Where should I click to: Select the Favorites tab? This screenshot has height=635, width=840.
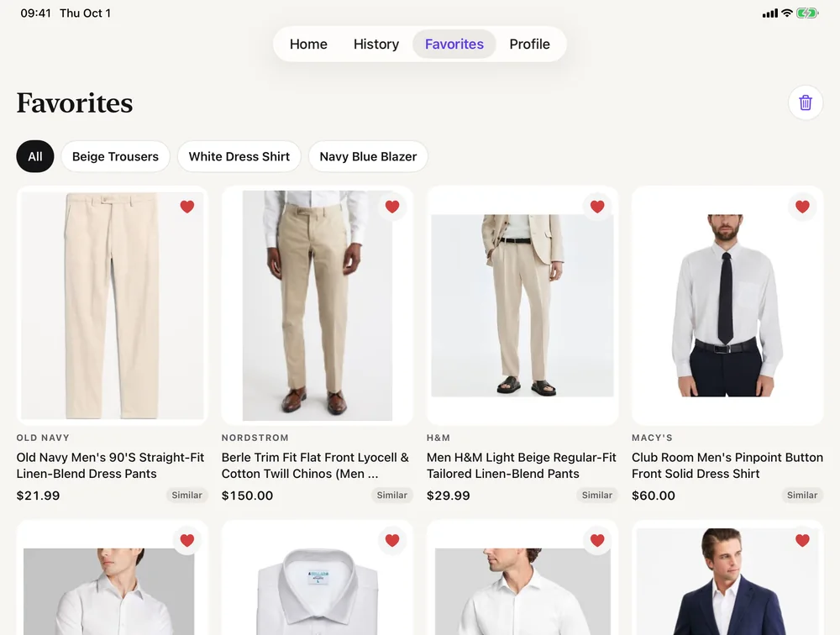tap(454, 44)
